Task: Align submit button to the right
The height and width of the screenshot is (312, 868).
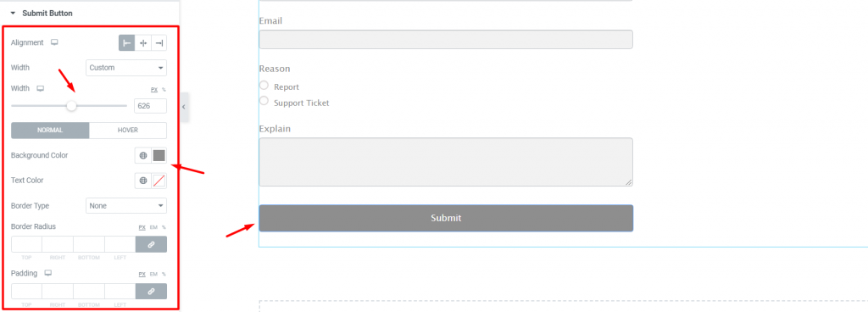Action: [159, 43]
